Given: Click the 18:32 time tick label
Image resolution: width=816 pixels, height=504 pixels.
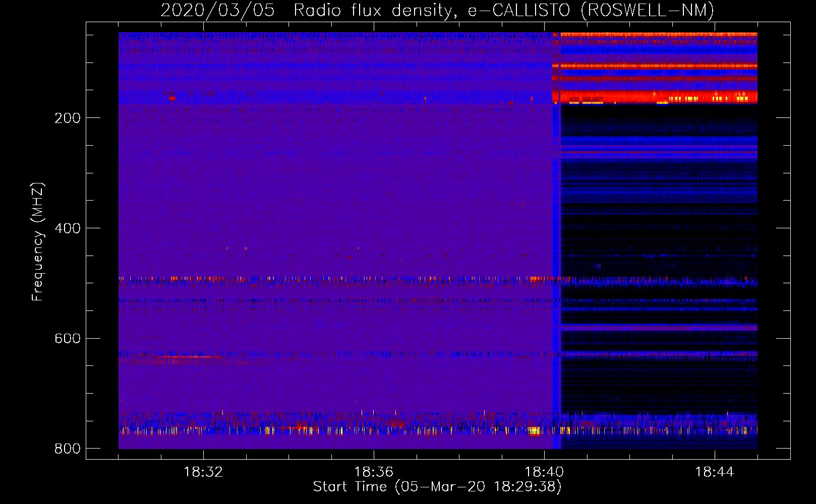Looking at the screenshot, I should point(203,472).
